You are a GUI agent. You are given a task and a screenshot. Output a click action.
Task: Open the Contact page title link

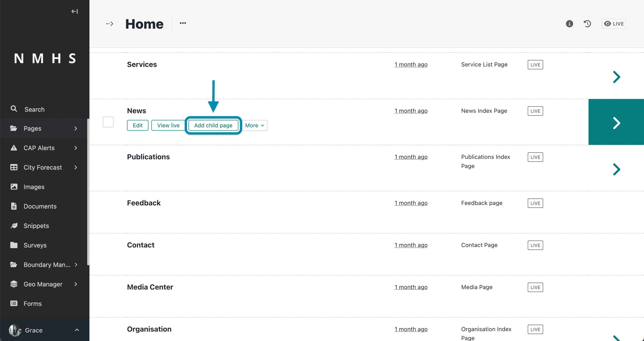tap(141, 245)
